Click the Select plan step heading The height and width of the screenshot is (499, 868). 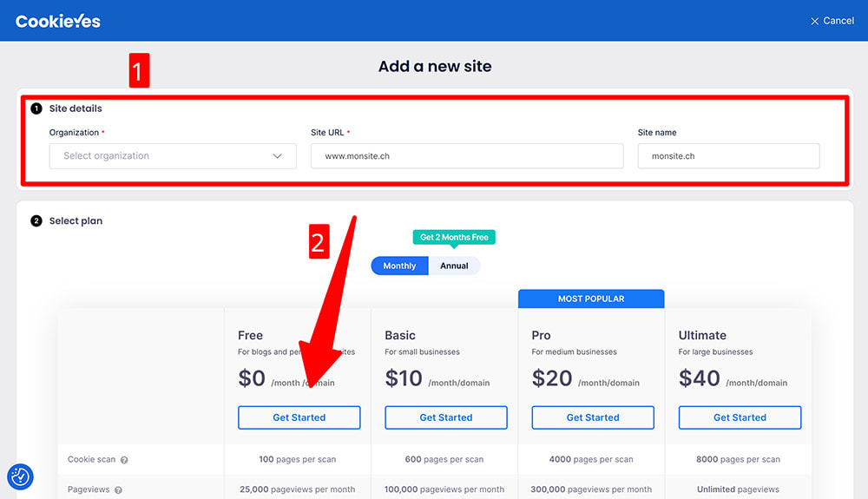(x=76, y=221)
